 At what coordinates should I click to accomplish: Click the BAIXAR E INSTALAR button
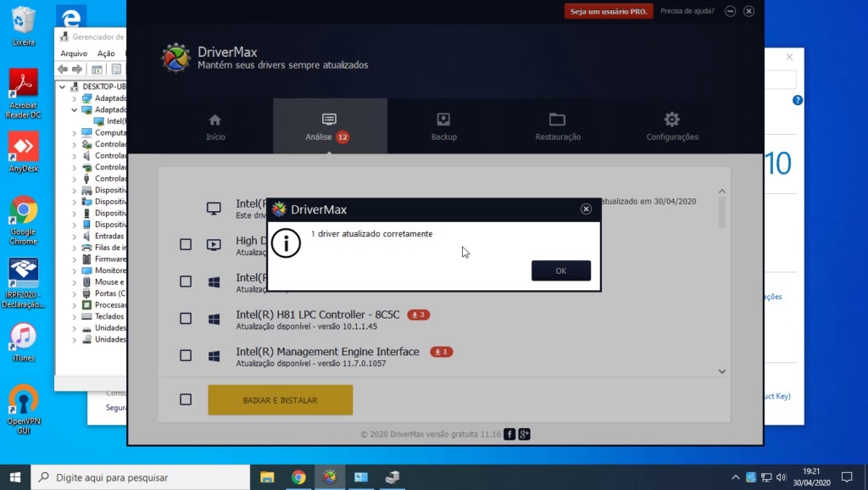(280, 400)
